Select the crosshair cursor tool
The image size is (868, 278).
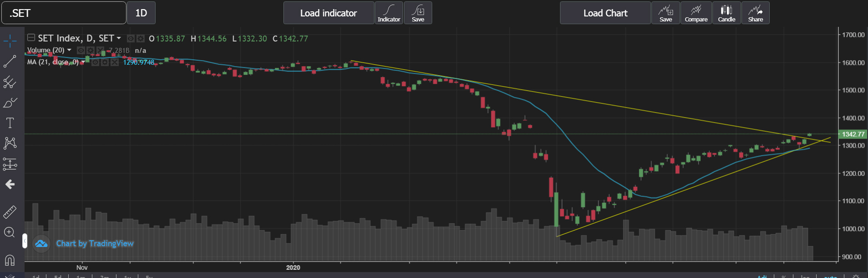10,41
